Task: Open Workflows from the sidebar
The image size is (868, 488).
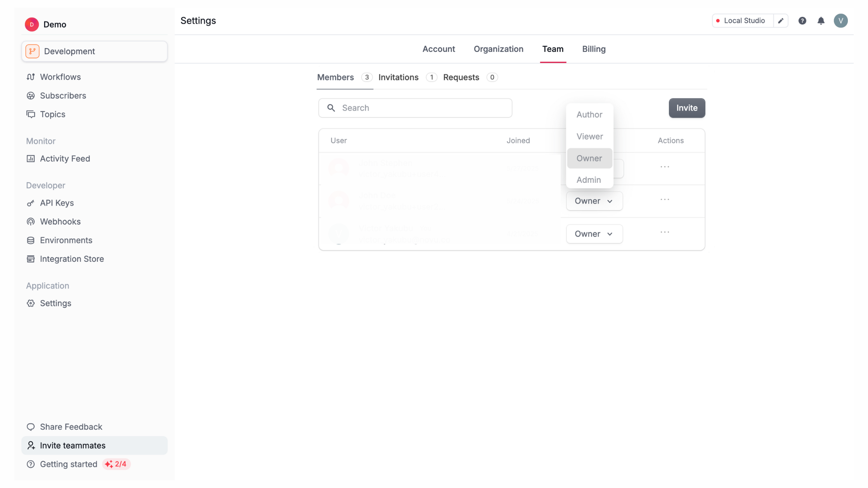Action: [60, 77]
